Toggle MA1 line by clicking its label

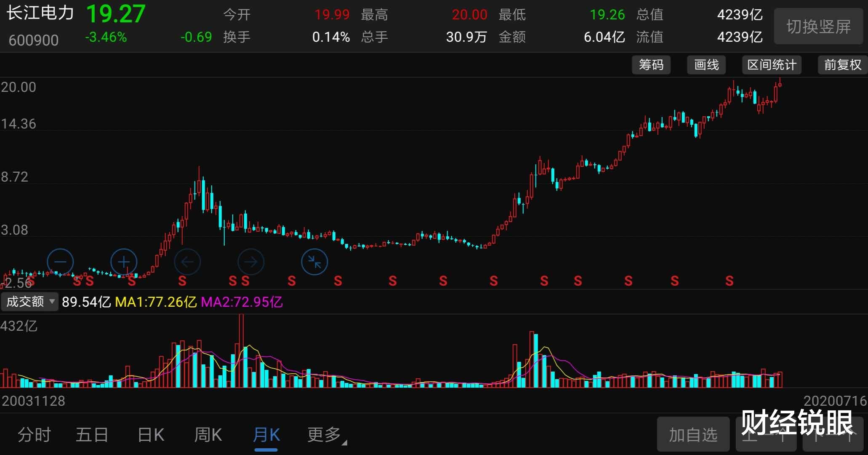[x=157, y=302]
